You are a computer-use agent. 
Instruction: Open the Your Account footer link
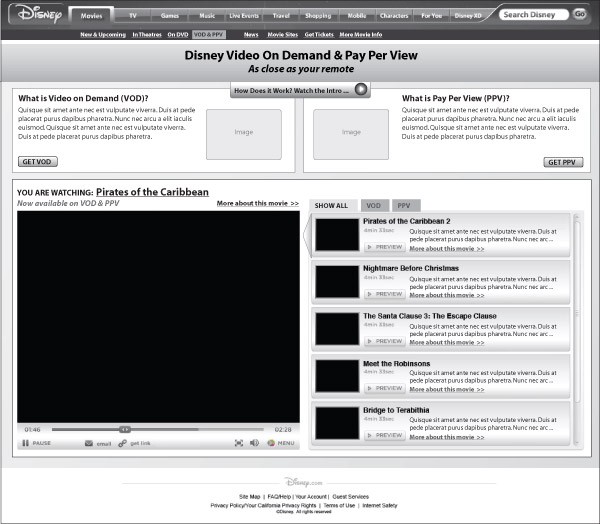(x=311, y=496)
